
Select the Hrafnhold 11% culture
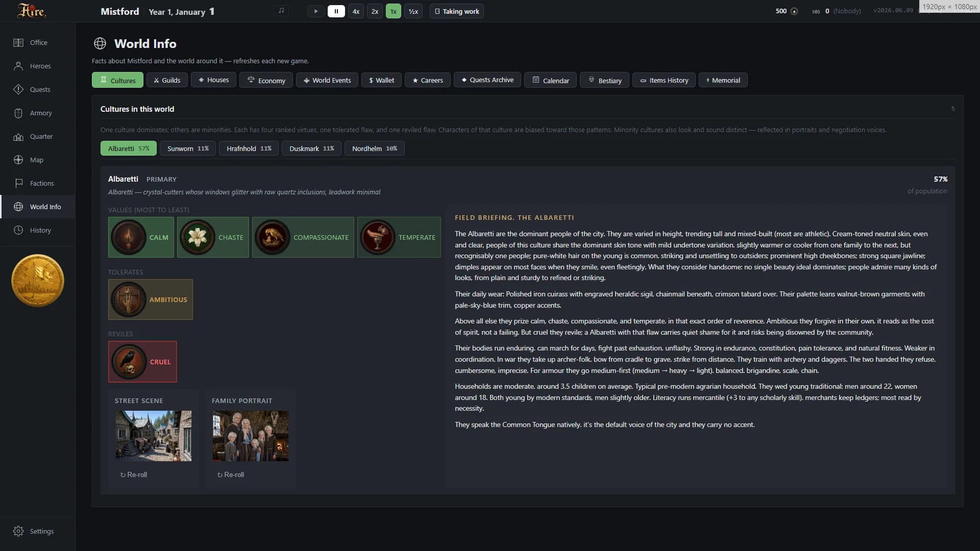tap(249, 148)
